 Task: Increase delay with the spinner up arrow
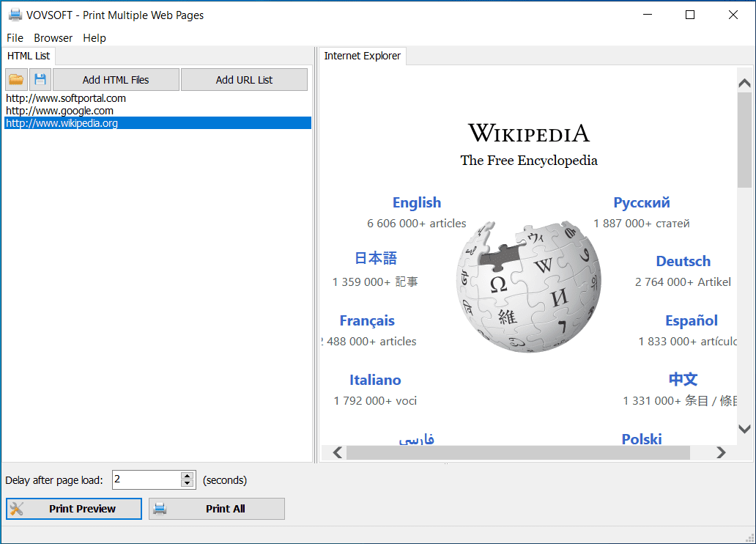click(188, 476)
